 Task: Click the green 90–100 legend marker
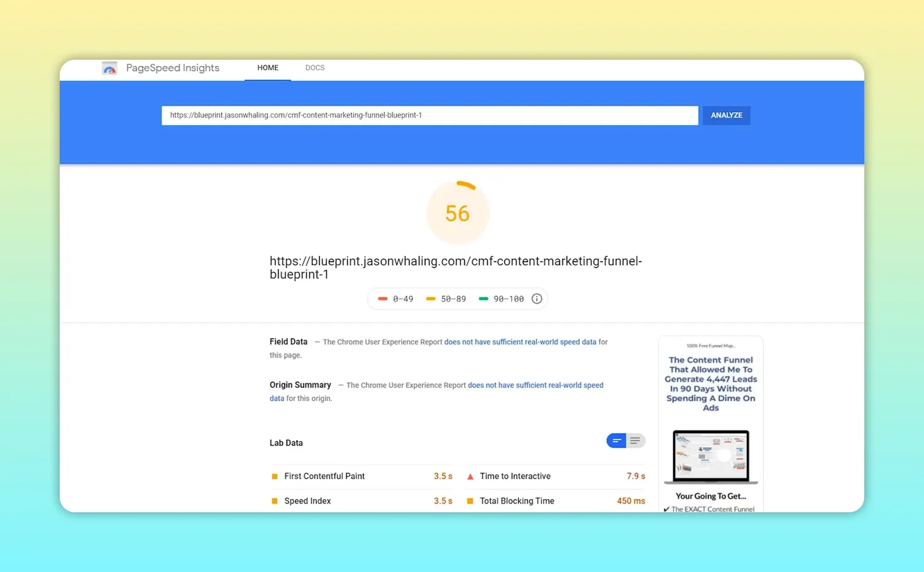point(483,299)
